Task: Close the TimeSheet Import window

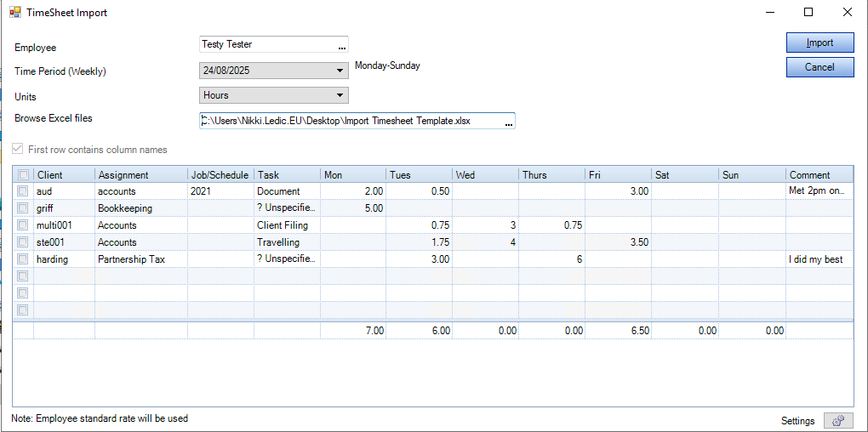Action: pyautogui.click(x=847, y=12)
